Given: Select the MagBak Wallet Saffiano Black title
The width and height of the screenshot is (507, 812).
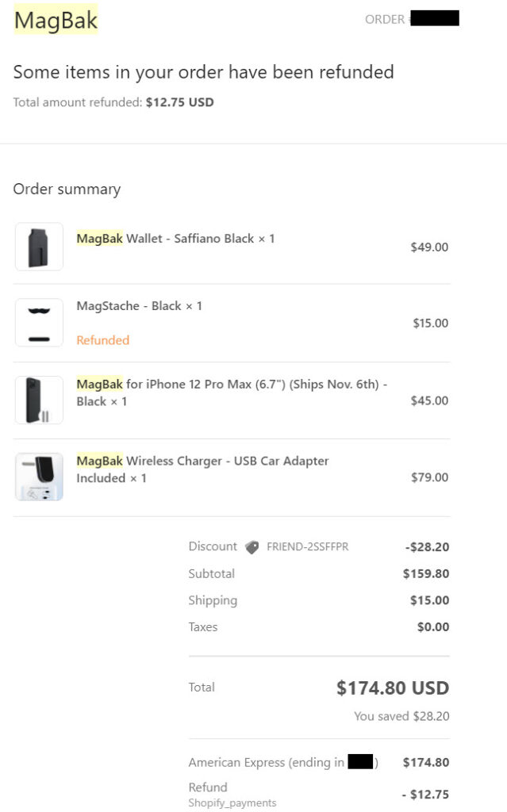Looking at the screenshot, I should tap(175, 238).
